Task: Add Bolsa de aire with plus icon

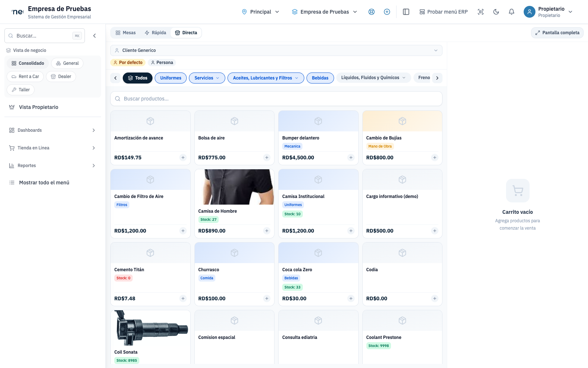Action: 267,158
